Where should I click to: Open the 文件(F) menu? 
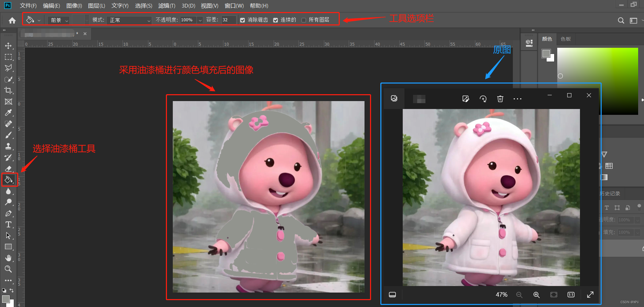pyautogui.click(x=28, y=6)
